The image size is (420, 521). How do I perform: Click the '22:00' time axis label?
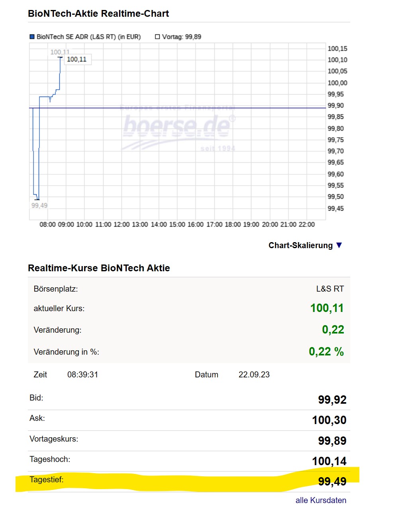click(306, 225)
